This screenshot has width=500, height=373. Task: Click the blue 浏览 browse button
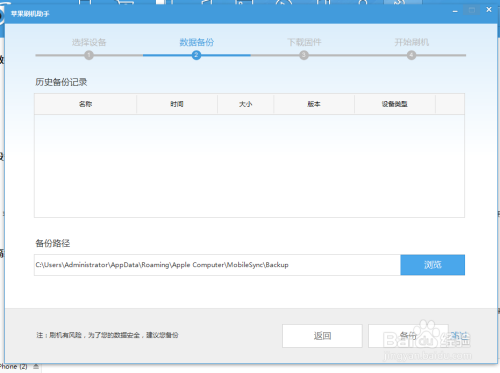433,265
